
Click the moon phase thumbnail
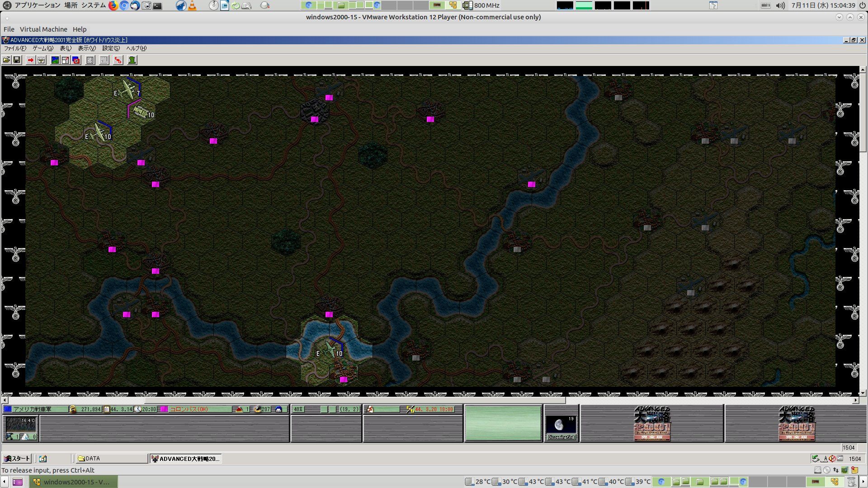tap(561, 425)
